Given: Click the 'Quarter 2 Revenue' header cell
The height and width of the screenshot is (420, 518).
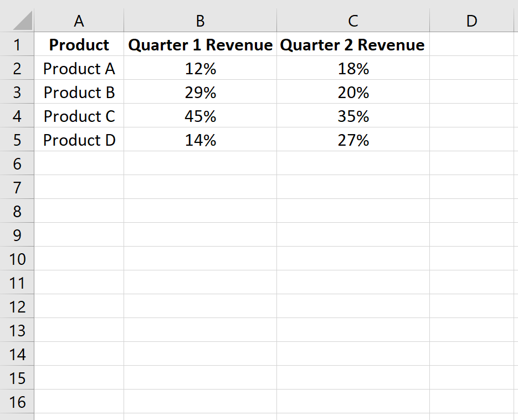Looking at the screenshot, I should click(x=353, y=44).
